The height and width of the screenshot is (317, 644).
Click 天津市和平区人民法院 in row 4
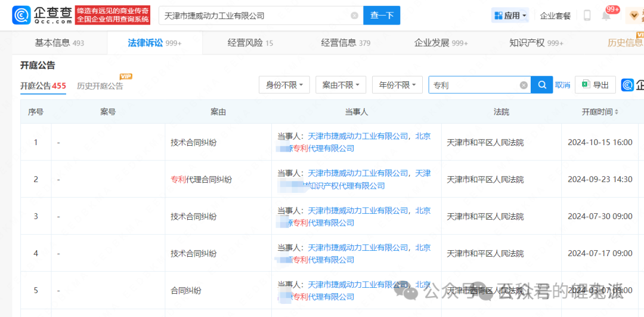pyautogui.click(x=485, y=253)
